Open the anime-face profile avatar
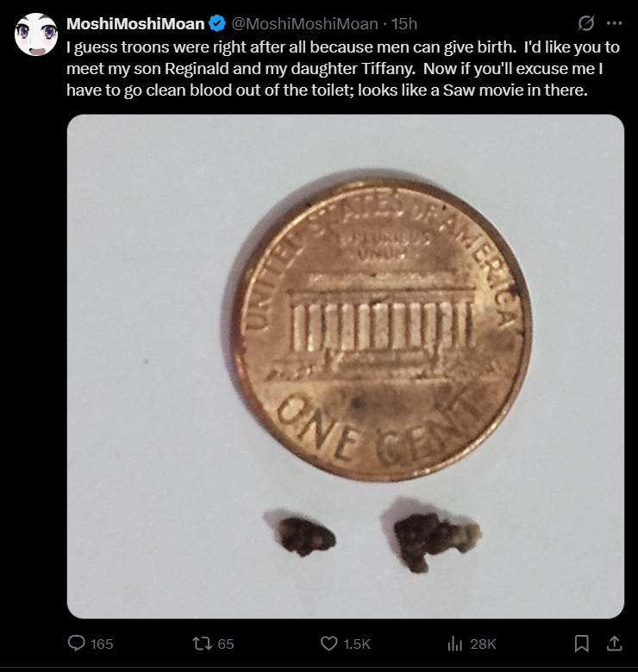Viewport: 638px width, 672px height. 36,34
